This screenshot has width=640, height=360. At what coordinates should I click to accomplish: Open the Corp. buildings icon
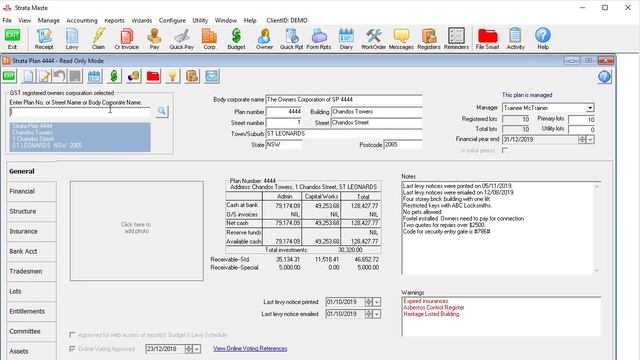(209, 36)
